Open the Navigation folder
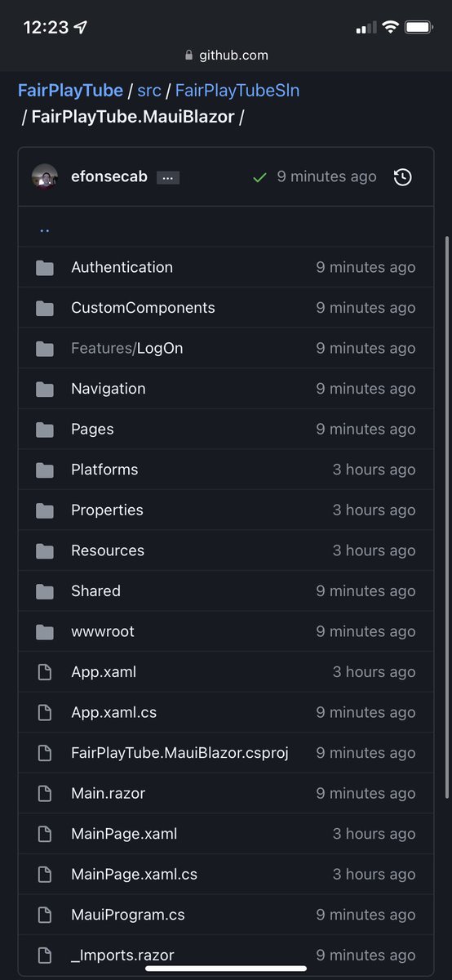The width and height of the screenshot is (452, 980). point(109,389)
